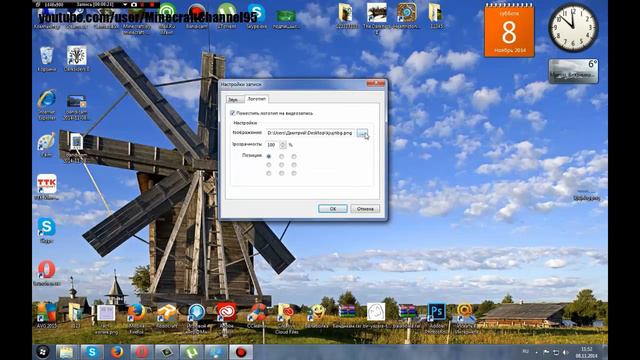Toggle the place logo on video checkbox

tap(233, 113)
